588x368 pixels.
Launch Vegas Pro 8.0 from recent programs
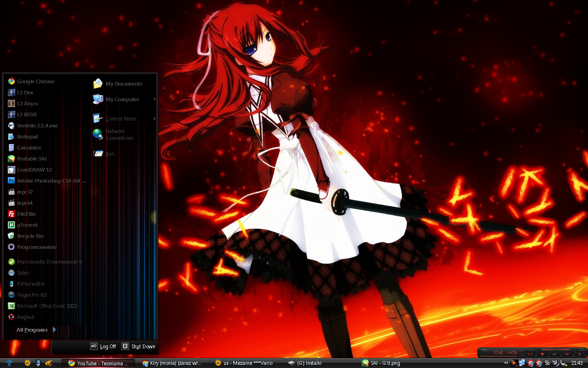point(32,295)
